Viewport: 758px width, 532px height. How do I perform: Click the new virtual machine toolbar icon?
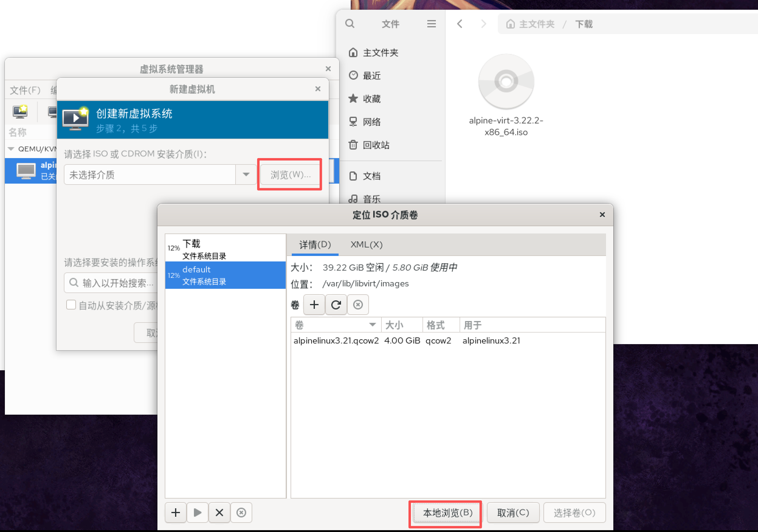[x=20, y=112]
